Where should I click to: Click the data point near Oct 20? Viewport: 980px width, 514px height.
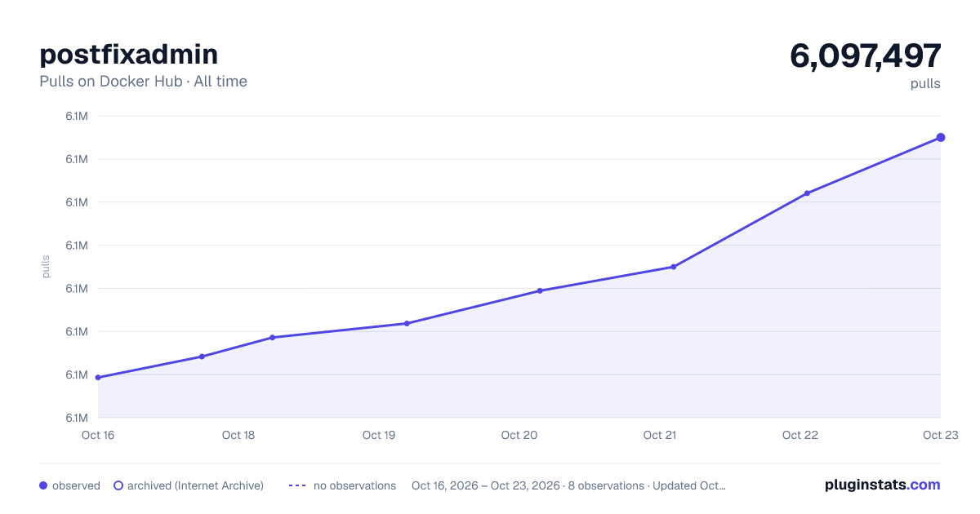click(x=540, y=290)
